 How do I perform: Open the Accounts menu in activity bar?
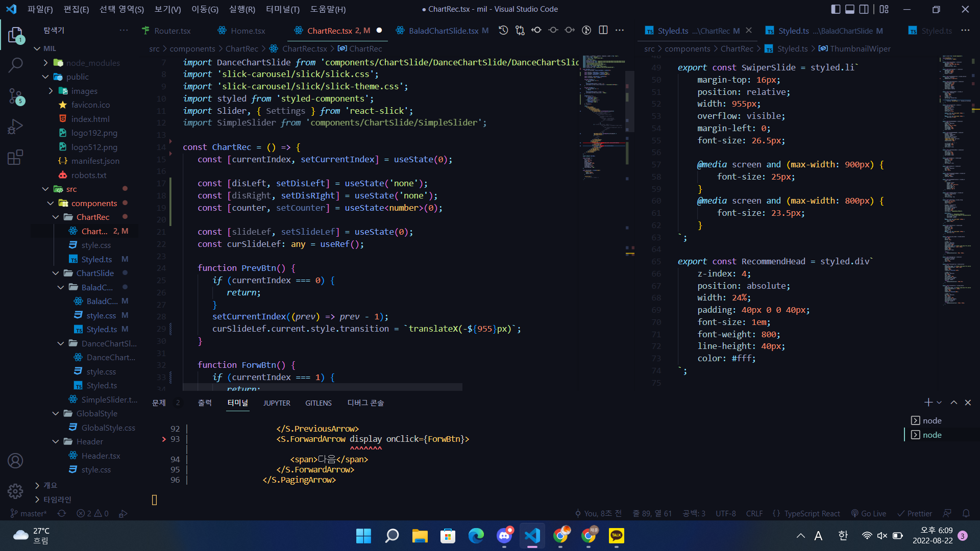tap(15, 461)
